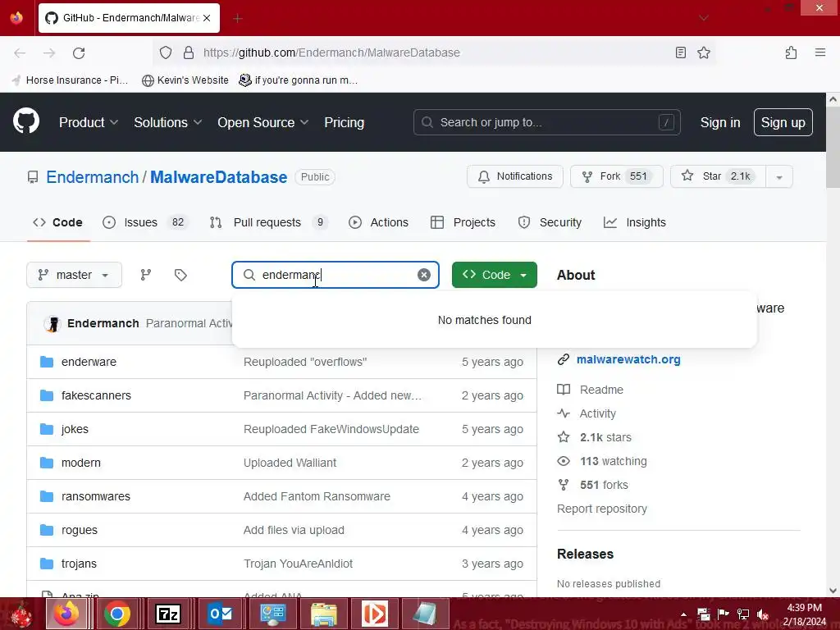The image size is (840, 630).
Task: Click Endermanch avatar in commit row
Action: 52,323
